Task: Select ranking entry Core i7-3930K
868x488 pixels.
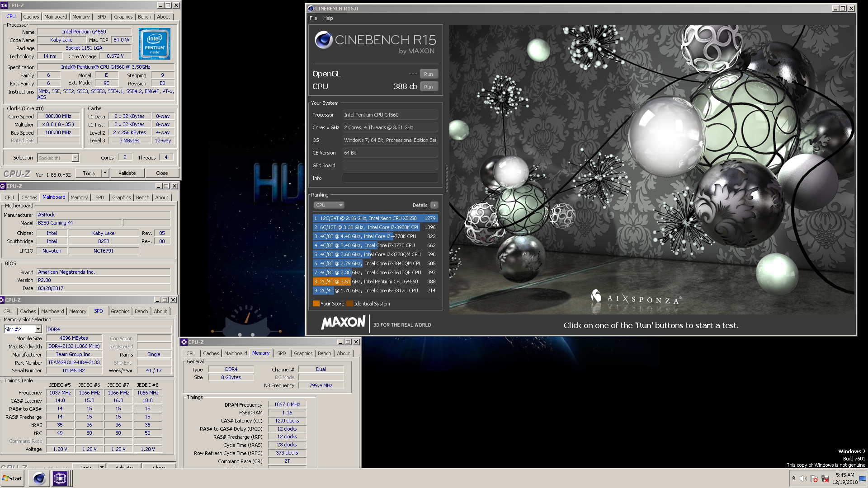Action: (375, 227)
